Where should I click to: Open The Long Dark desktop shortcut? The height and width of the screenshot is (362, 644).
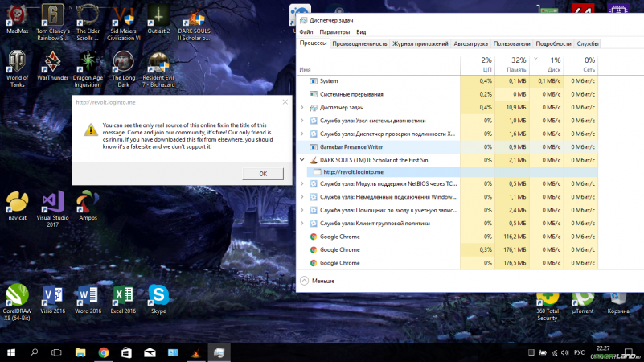(123, 69)
